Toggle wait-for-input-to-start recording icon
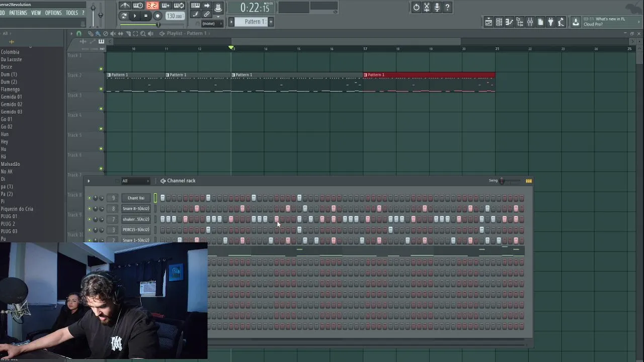 point(138,6)
